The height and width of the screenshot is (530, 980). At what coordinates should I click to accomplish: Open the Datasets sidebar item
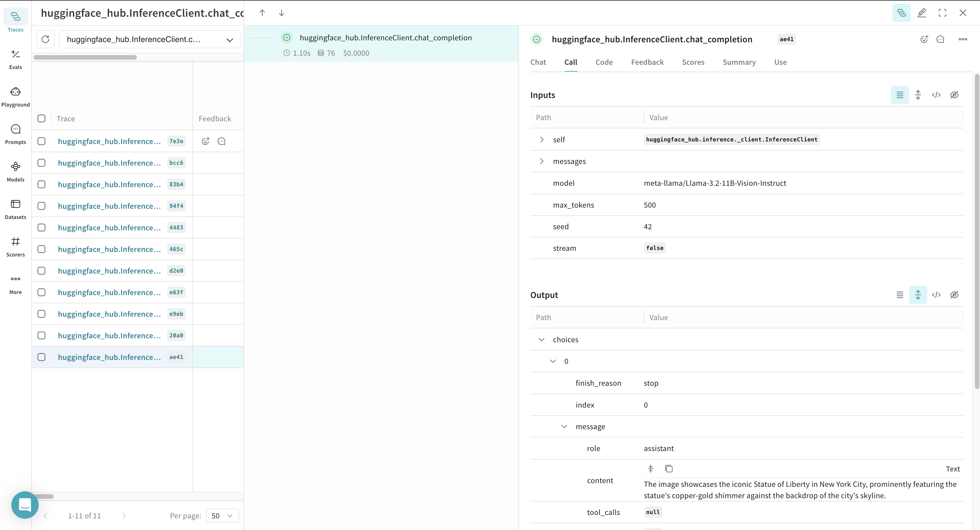click(x=16, y=209)
